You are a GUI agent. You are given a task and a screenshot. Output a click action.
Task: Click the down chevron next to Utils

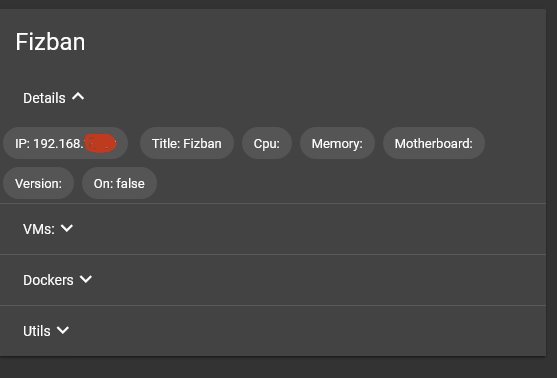coord(63,330)
